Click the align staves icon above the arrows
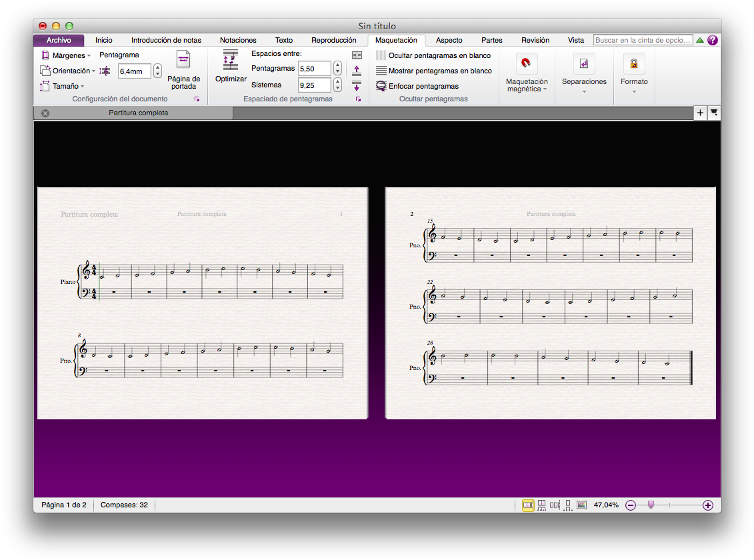The width and height of the screenshot is (754, 560). click(357, 55)
